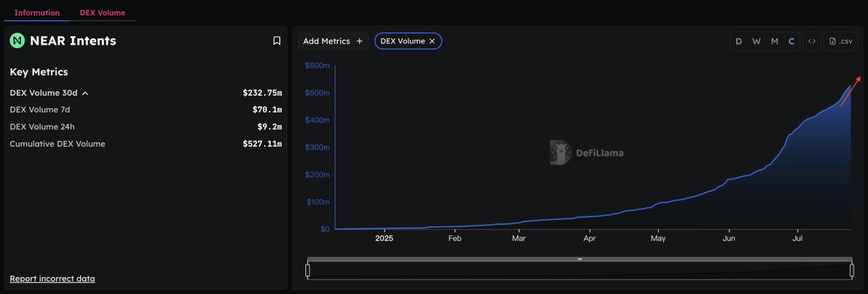Click the Report incorrect data link
Image resolution: width=868 pixels, height=294 pixels.
(52, 279)
